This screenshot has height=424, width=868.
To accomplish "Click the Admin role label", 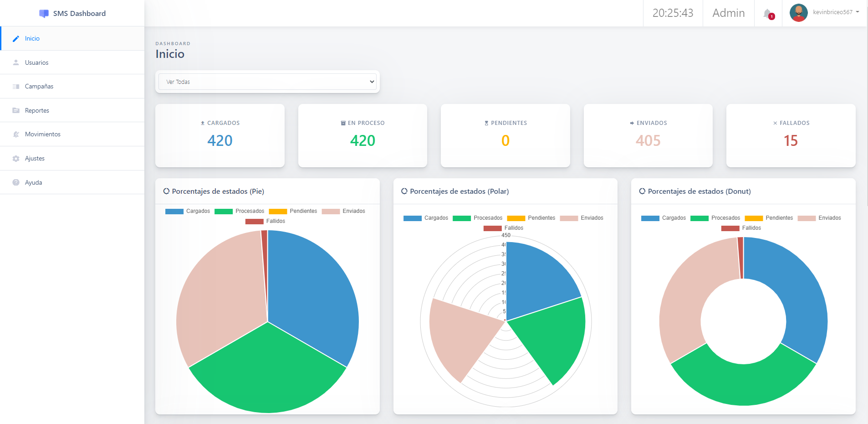I will 729,13.
